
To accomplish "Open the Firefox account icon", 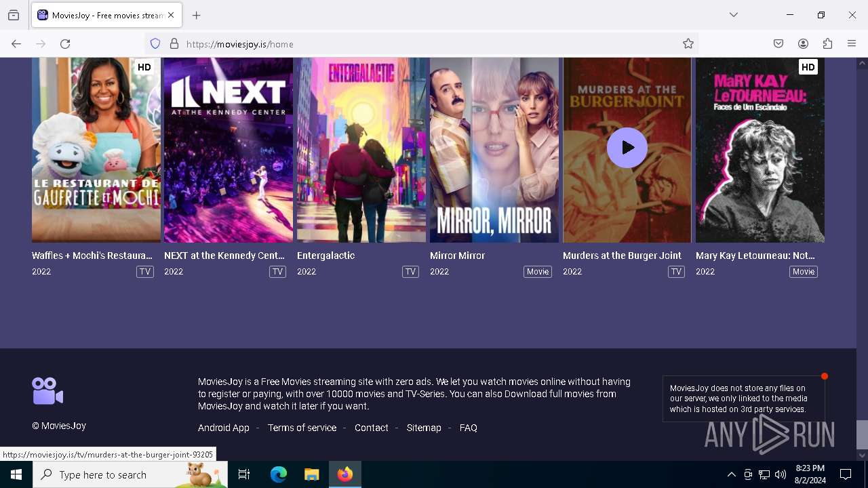I will coord(803,44).
